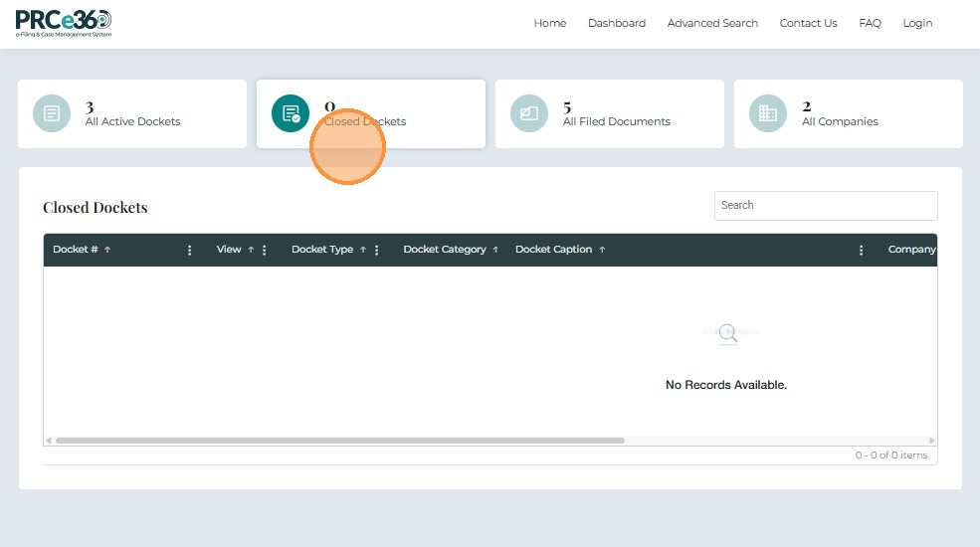Image resolution: width=980 pixels, height=547 pixels.
Task: Click in the Search input field
Action: (826, 206)
